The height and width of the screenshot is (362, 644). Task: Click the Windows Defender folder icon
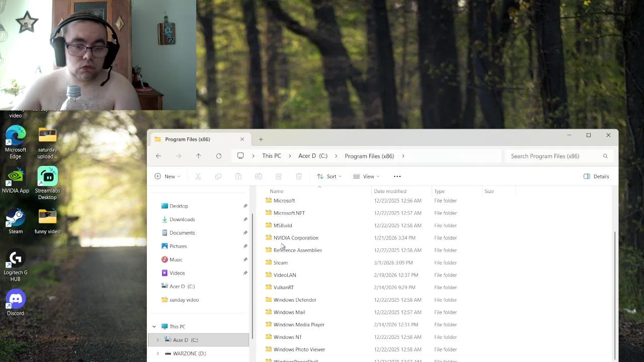(x=269, y=300)
